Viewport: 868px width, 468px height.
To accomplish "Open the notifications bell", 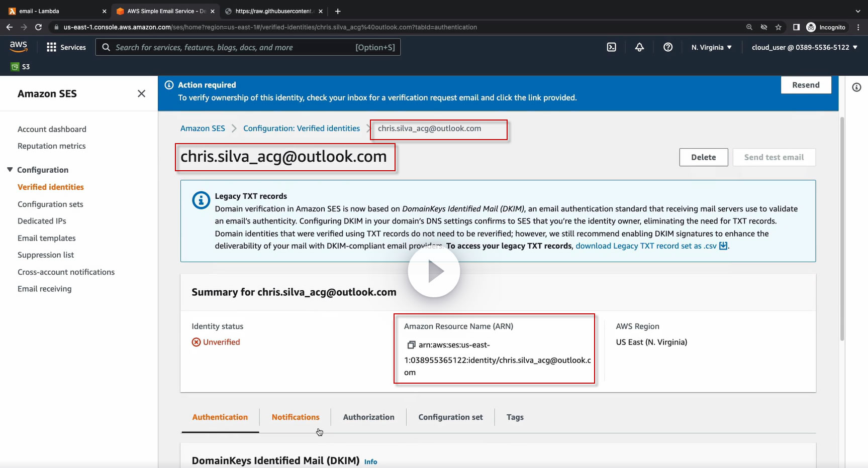I will coord(639,47).
